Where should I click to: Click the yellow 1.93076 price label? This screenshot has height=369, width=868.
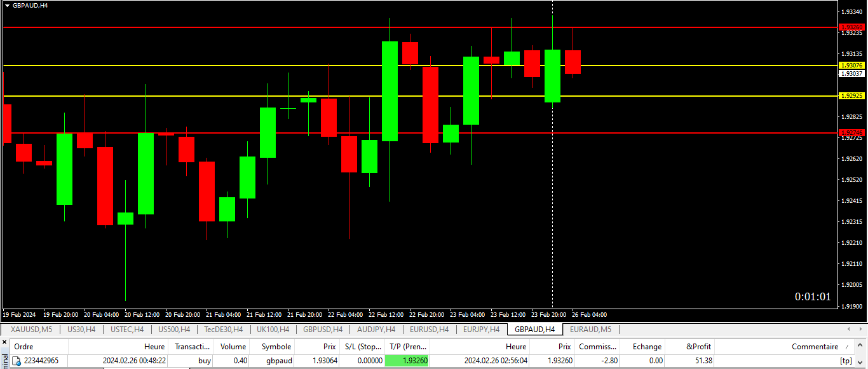pos(851,66)
